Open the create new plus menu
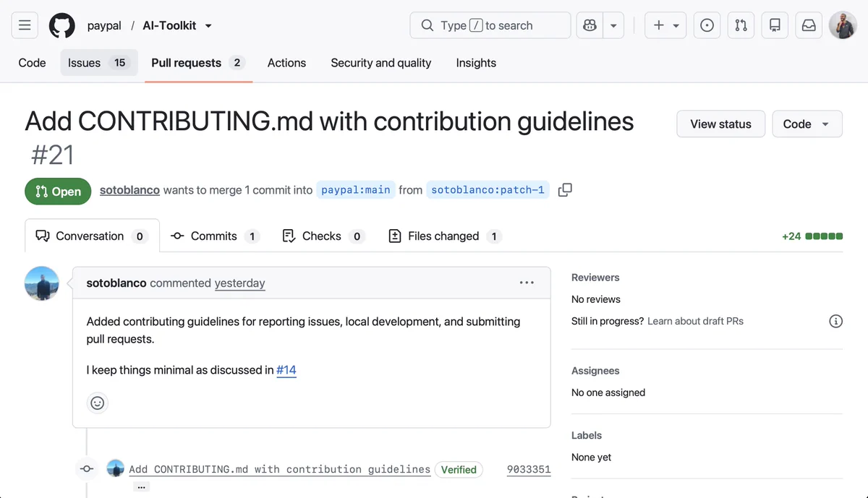 [x=665, y=25]
